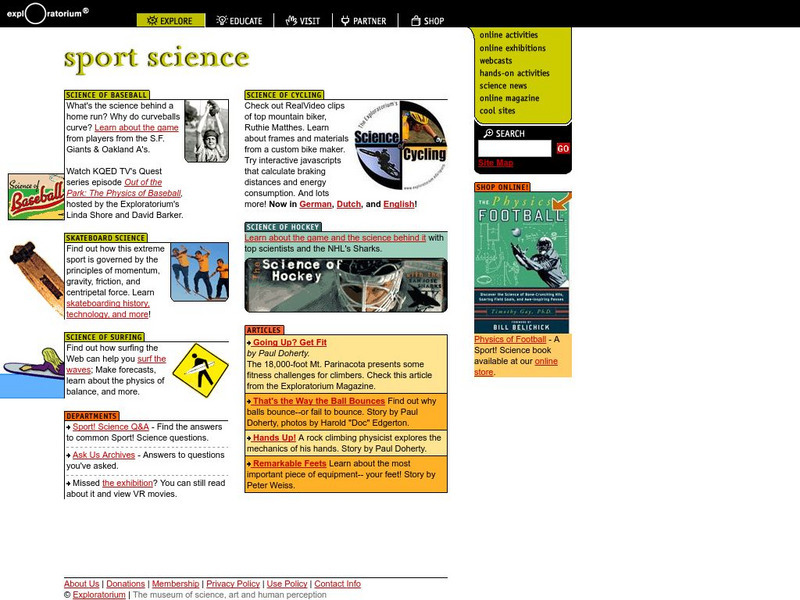Open the VISIT tab

[303, 20]
